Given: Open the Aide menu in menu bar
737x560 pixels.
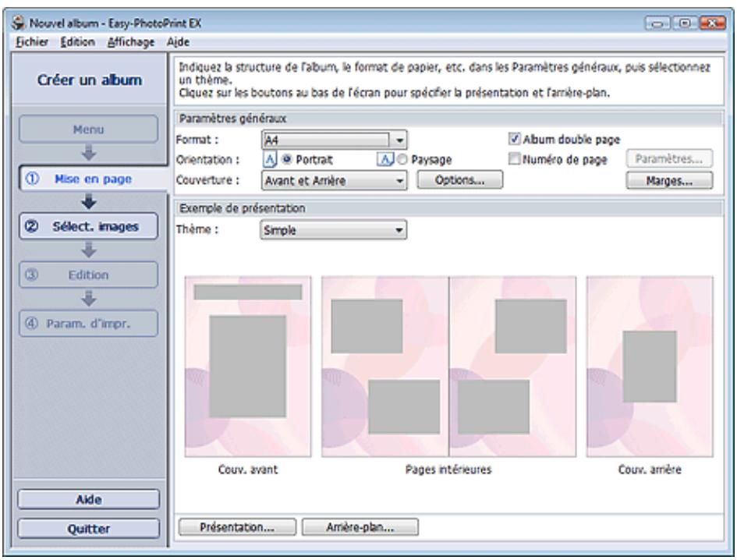Looking at the screenshot, I should 178,42.
